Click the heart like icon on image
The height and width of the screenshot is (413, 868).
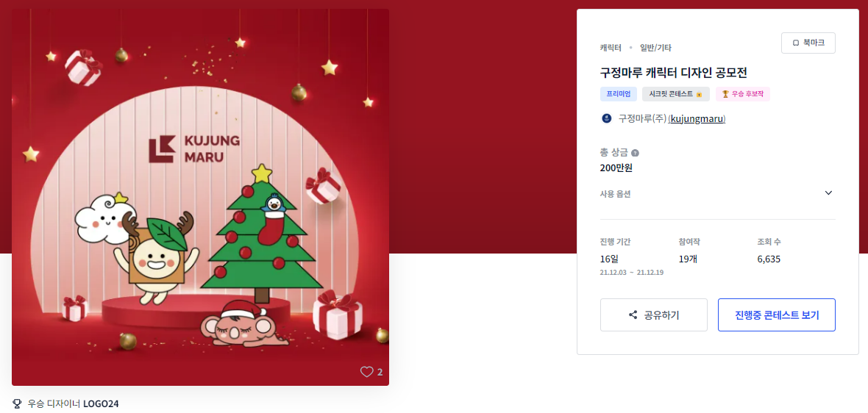coord(366,372)
